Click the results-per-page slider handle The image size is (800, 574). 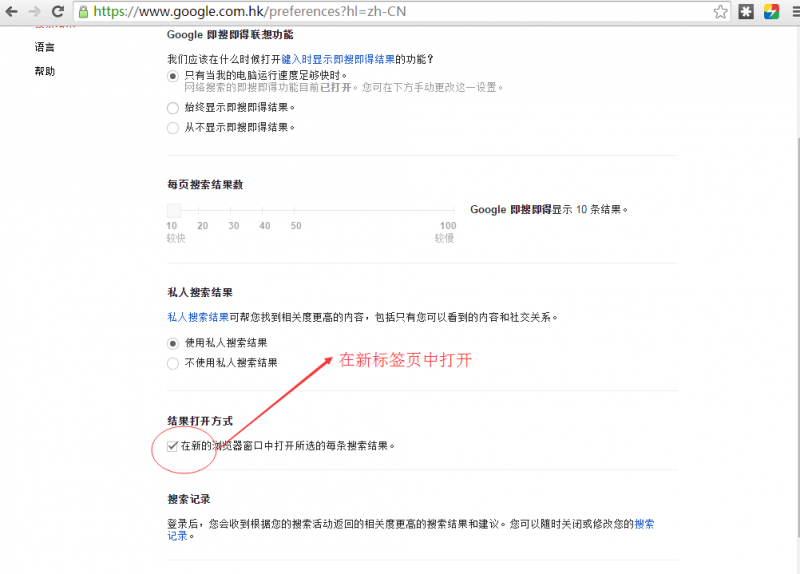(174, 210)
